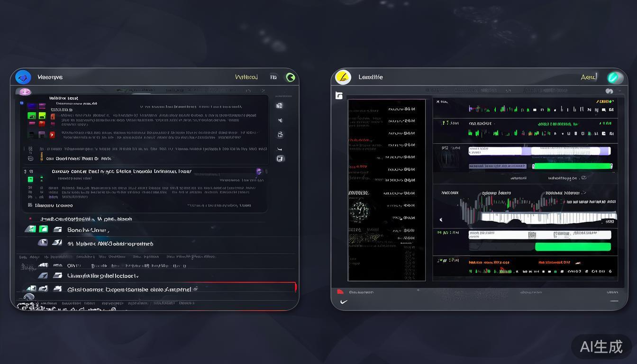Expand the red-underlined row at the list bottom
The image size is (637, 364).
tap(156, 289)
